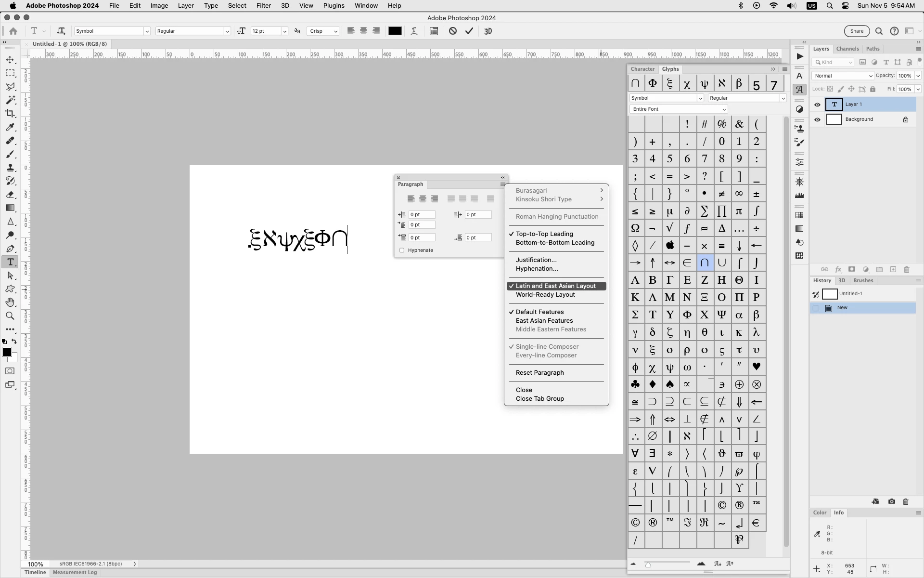Viewport: 924px width, 578px height.
Task: Cancel current text edits icon
Action: pos(453,31)
